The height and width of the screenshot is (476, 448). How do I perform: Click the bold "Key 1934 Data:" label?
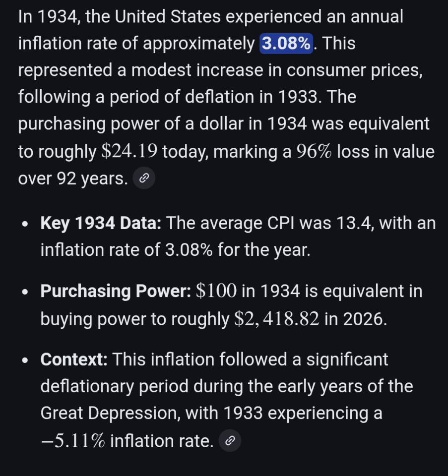point(101,223)
